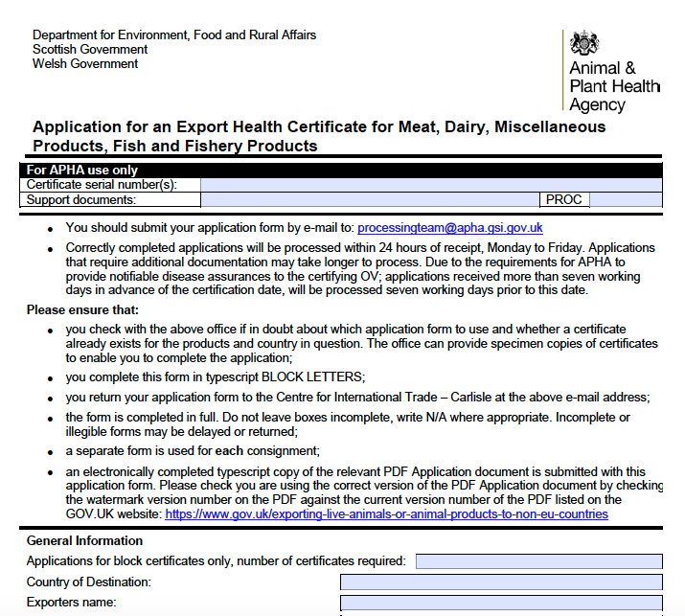Click the Scottish Government text line
Image resolution: width=685 pixels, height=616 pixels.
coord(90,50)
